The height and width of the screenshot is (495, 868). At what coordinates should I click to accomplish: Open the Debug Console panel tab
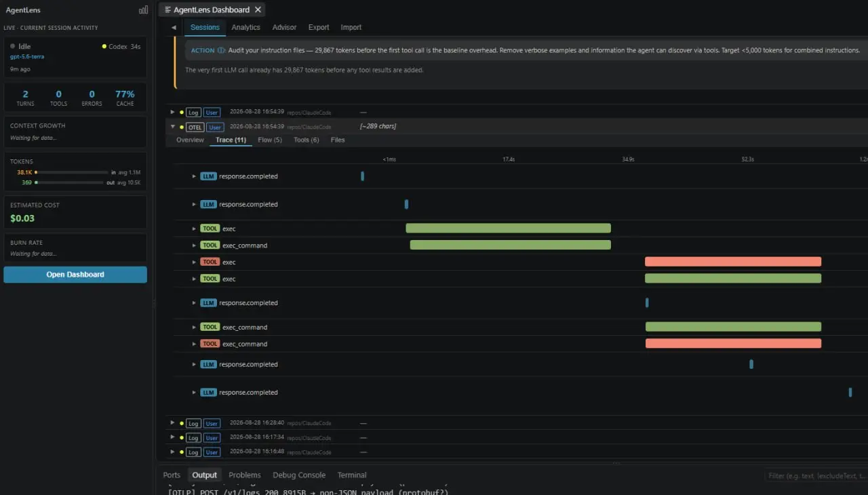[299, 475]
